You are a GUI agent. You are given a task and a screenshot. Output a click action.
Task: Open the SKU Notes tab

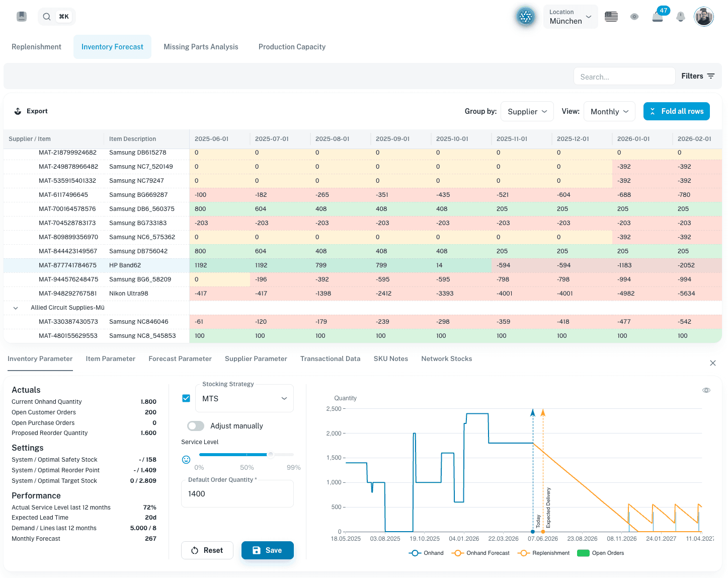391,359
